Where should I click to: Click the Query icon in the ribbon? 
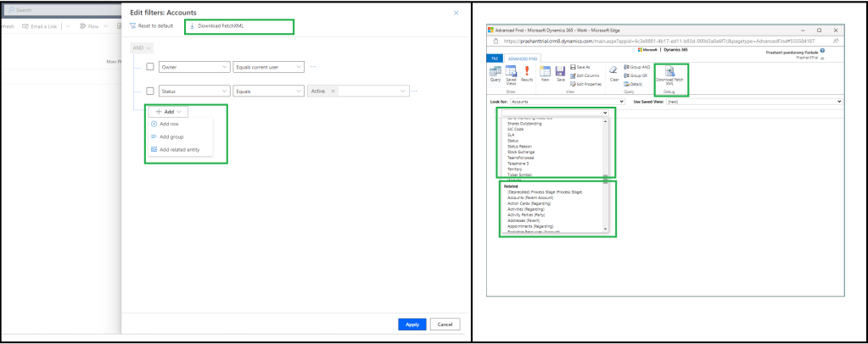(x=495, y=72)
